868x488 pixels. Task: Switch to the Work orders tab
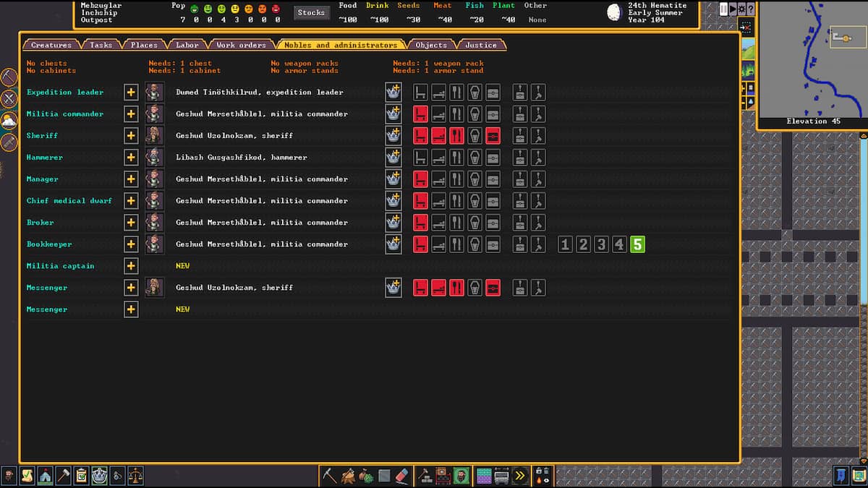pos(241,45)
